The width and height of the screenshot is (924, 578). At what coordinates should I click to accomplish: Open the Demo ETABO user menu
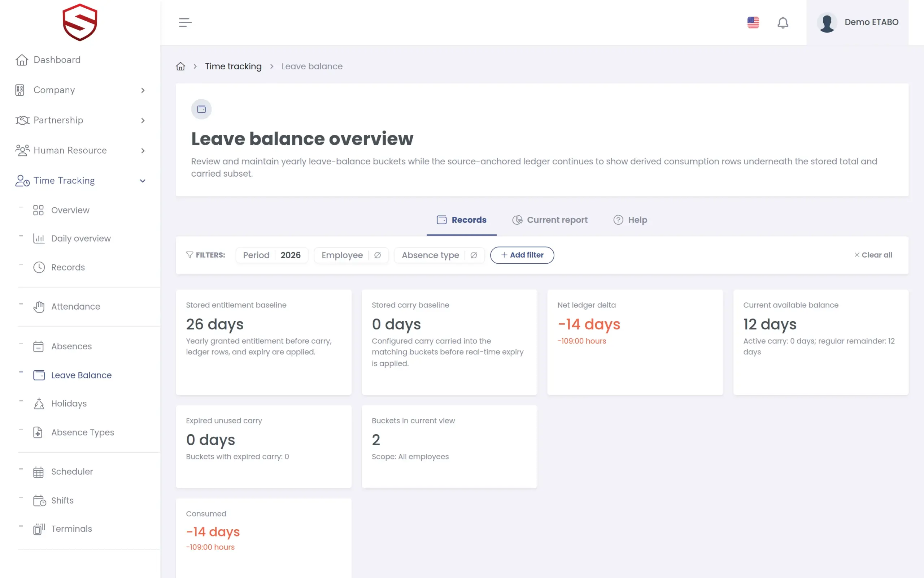click(x=858, y=22)
